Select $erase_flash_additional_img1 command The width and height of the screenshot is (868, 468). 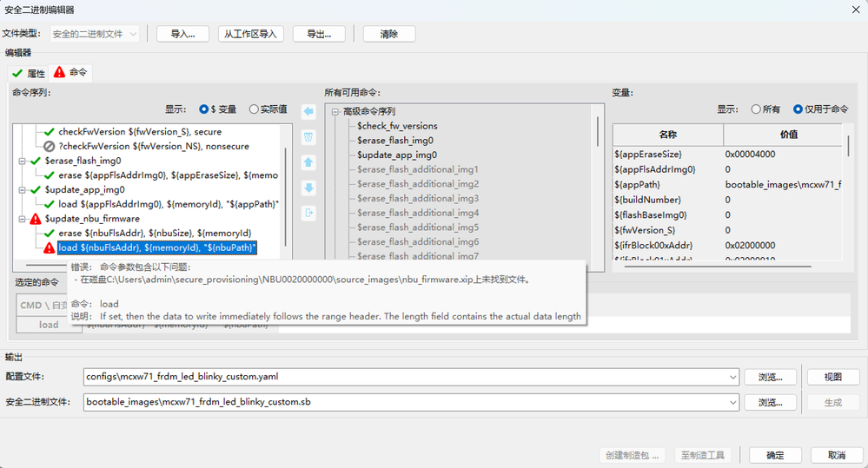click(418, 169)
